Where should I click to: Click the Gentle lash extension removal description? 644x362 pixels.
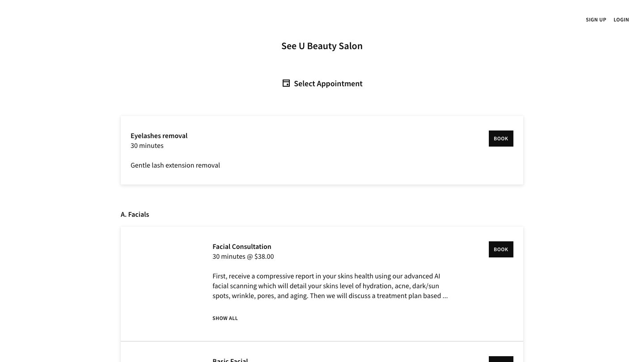point(175,165)
